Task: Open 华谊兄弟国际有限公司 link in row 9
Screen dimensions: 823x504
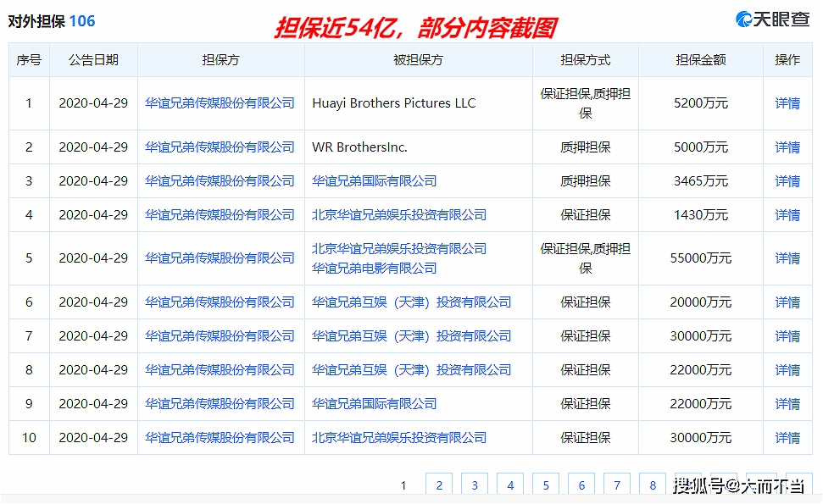Action: 375,404
